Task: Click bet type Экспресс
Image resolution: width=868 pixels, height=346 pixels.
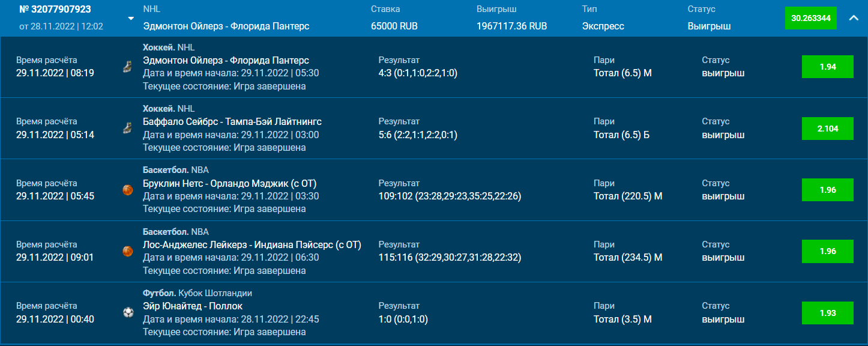Action: (x=603, y=26)
